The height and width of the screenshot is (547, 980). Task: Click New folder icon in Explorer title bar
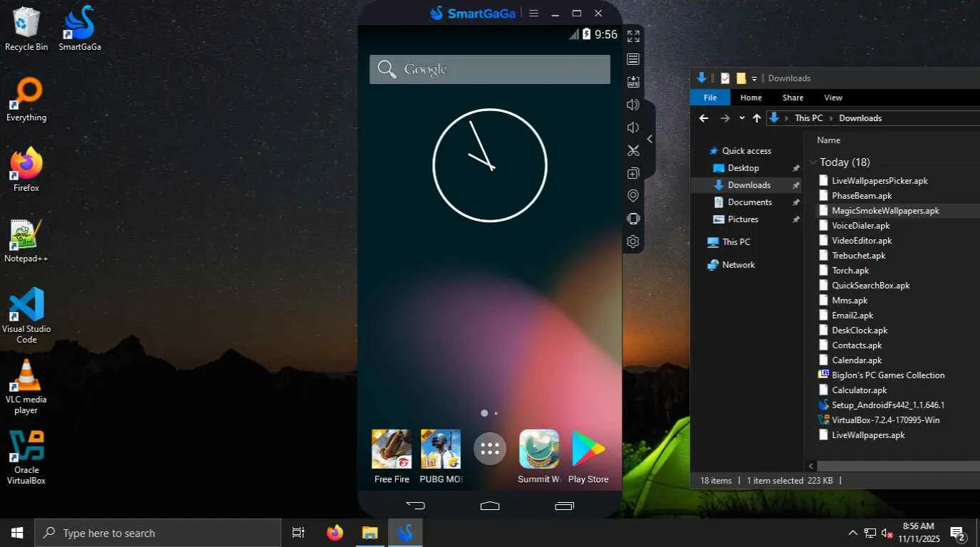click(741, 78)
